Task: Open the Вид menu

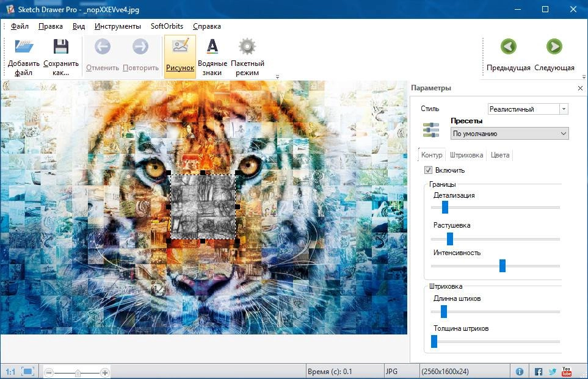Action: [x=79, y=26]
